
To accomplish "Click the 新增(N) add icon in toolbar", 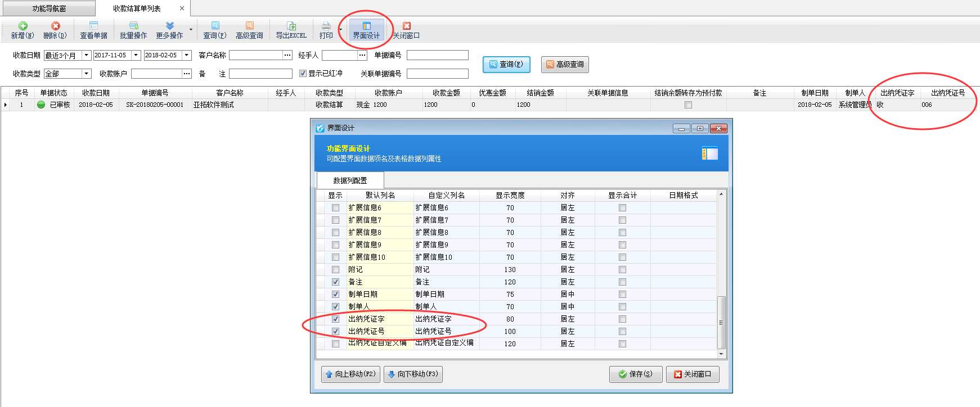I will point(23,26).
